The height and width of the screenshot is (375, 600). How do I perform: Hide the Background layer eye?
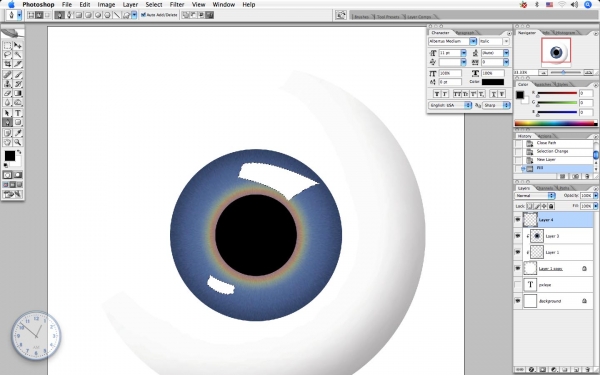[518, 301]
